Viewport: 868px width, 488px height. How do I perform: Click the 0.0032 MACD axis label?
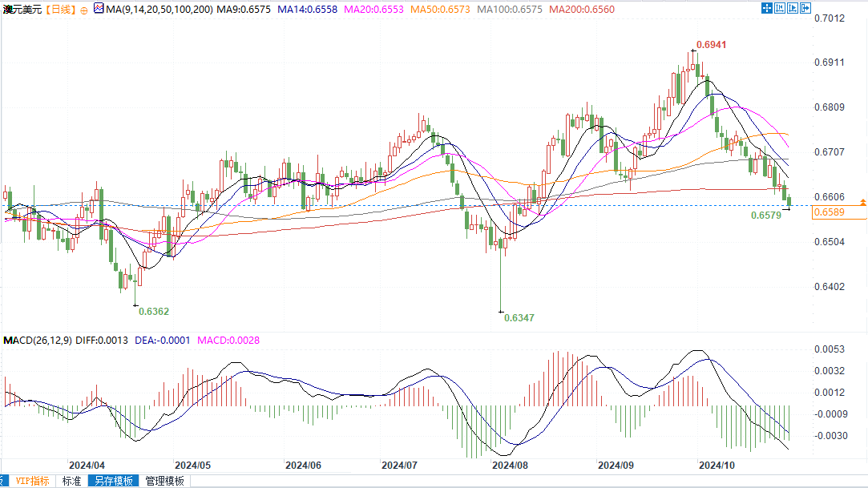point(830,371)
